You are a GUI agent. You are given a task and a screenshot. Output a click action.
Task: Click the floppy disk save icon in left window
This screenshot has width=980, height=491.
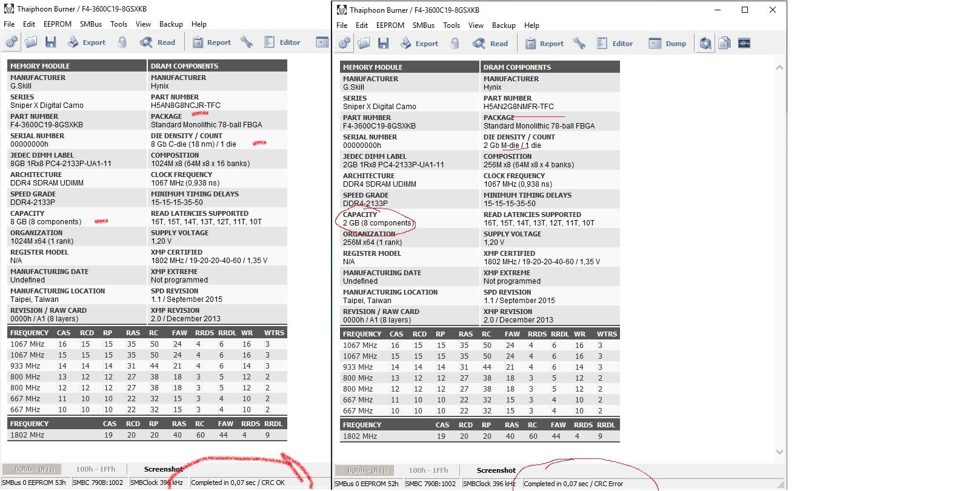coord(51,42)
